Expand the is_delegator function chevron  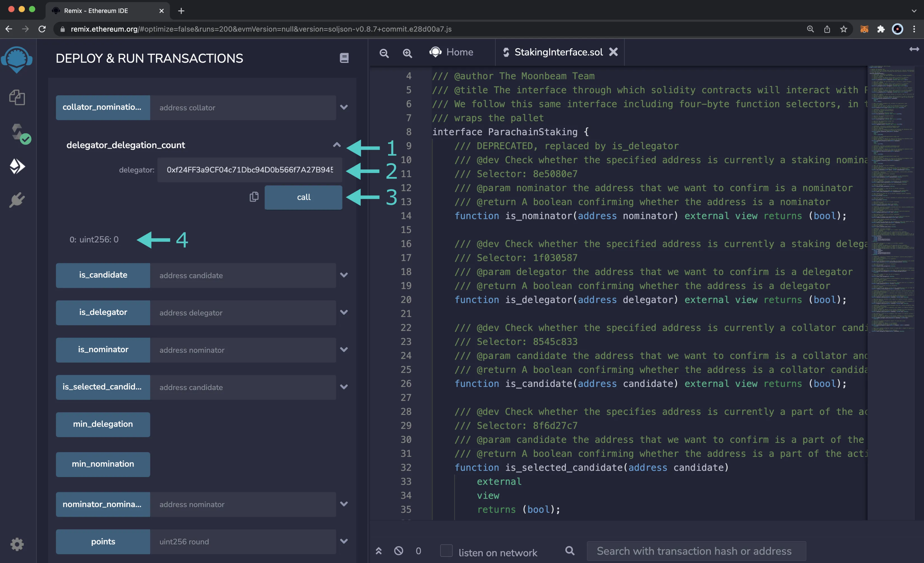[x=344, y=312]
